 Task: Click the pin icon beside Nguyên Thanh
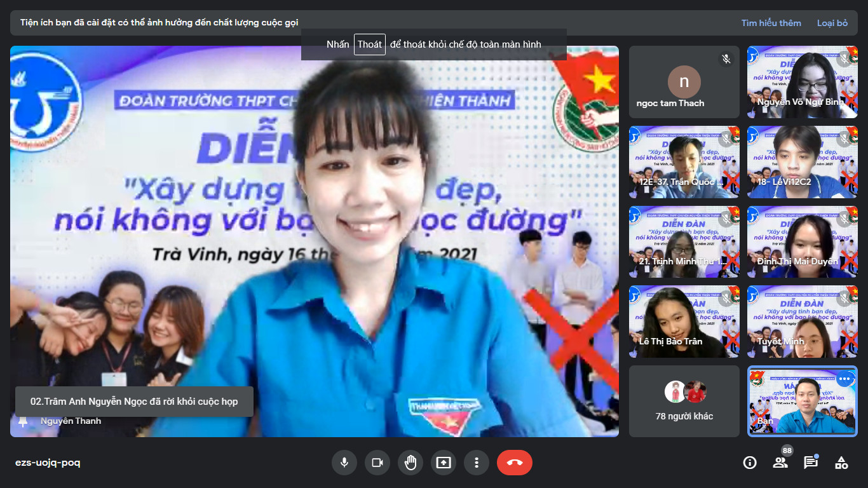tap(24, 421)
